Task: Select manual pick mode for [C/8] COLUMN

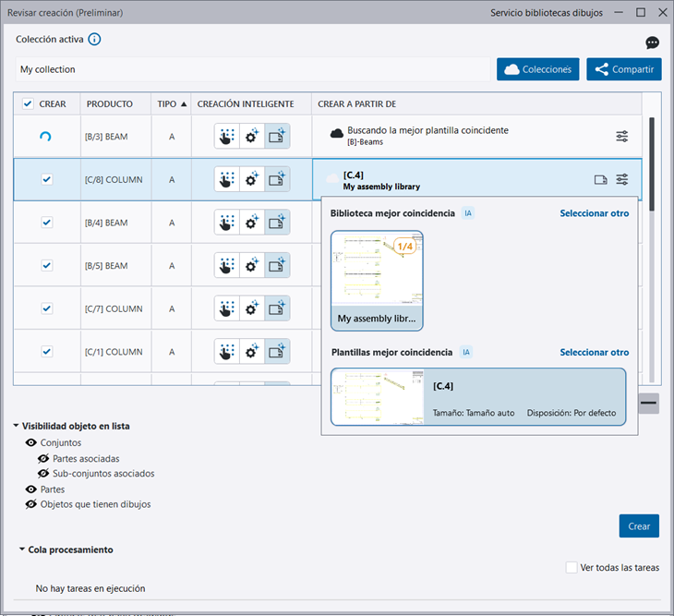Action: tap(227, 179)
